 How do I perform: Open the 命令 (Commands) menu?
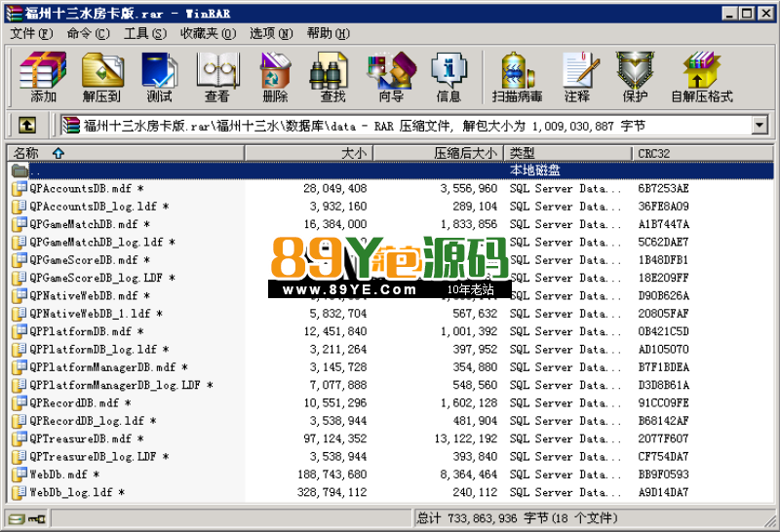coord(89,33)
